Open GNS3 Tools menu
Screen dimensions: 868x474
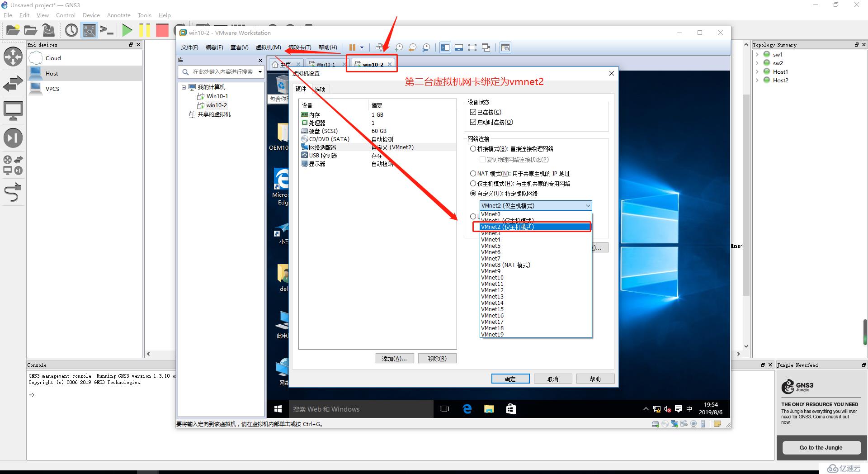144,15
